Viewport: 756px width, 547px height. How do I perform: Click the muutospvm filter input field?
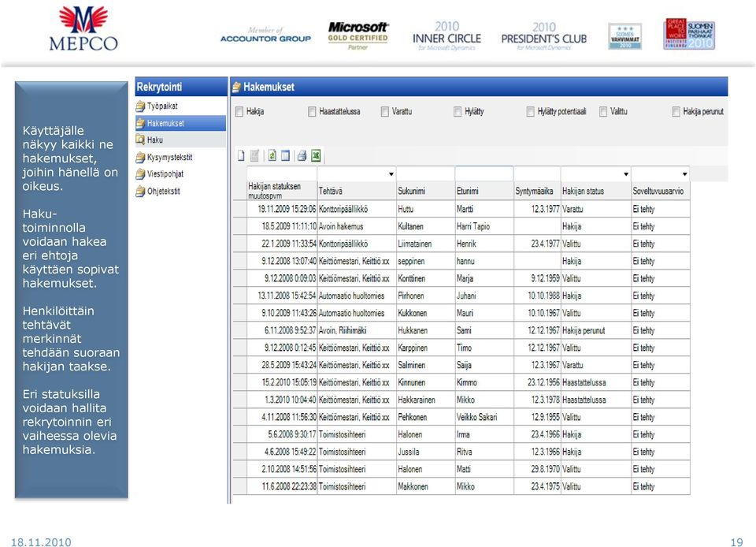(x=282, y=173)
